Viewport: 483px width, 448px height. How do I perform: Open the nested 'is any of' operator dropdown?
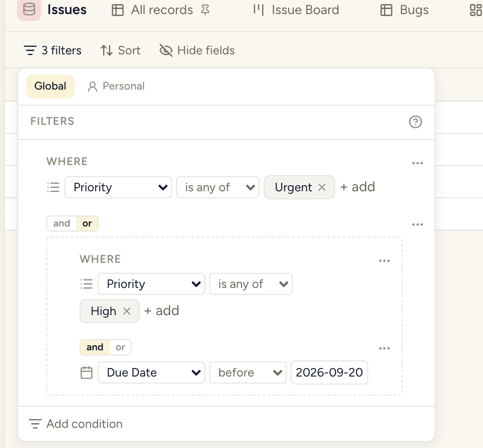tap(251, 284)
